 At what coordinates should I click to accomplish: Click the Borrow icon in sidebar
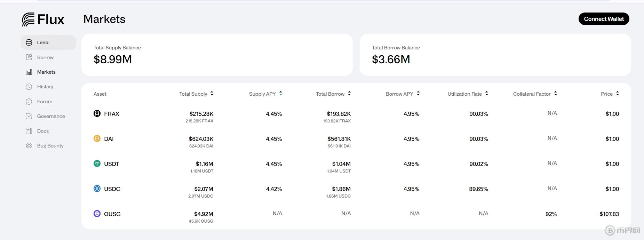pos(29,57)
